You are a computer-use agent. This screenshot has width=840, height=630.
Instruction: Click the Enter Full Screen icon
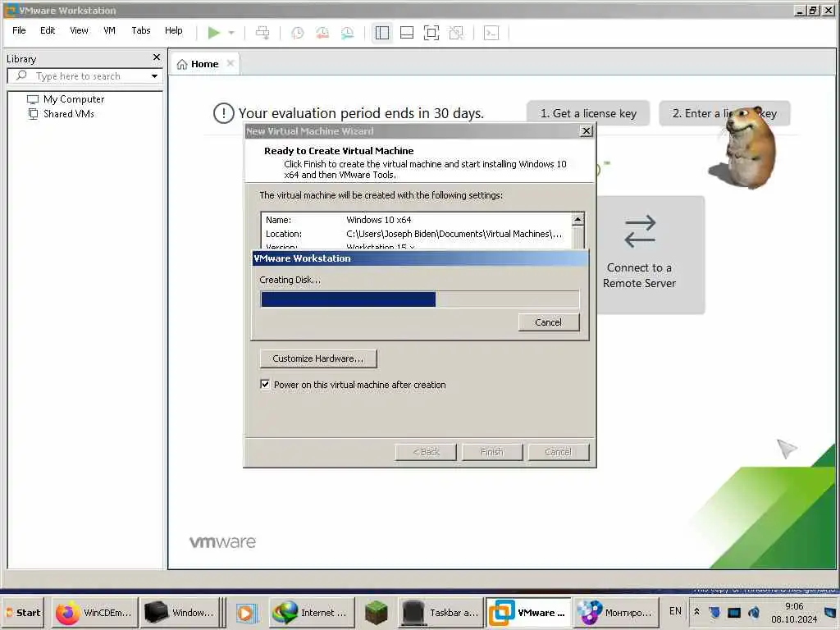point(431,33)
